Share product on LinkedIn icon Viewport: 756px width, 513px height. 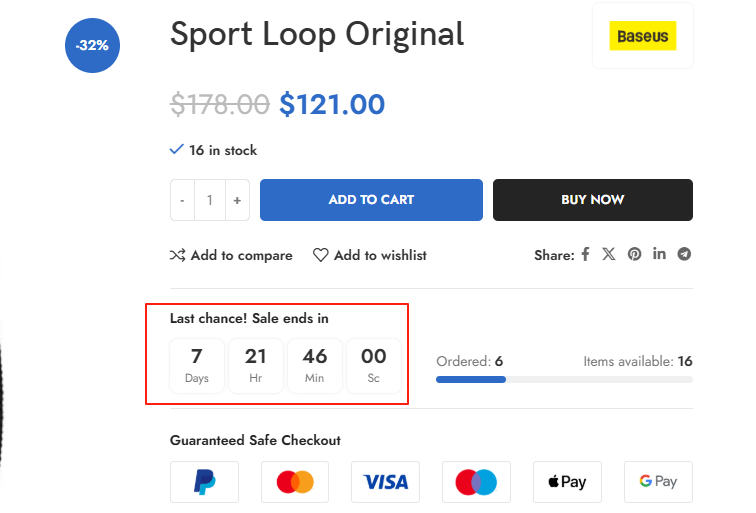click(659, 254)
